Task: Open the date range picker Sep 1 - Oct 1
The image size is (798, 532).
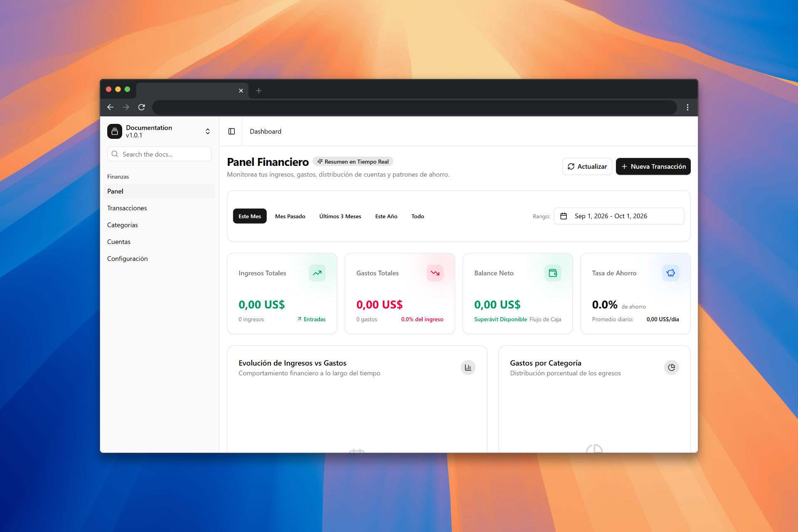Action: tap(619, 216)
